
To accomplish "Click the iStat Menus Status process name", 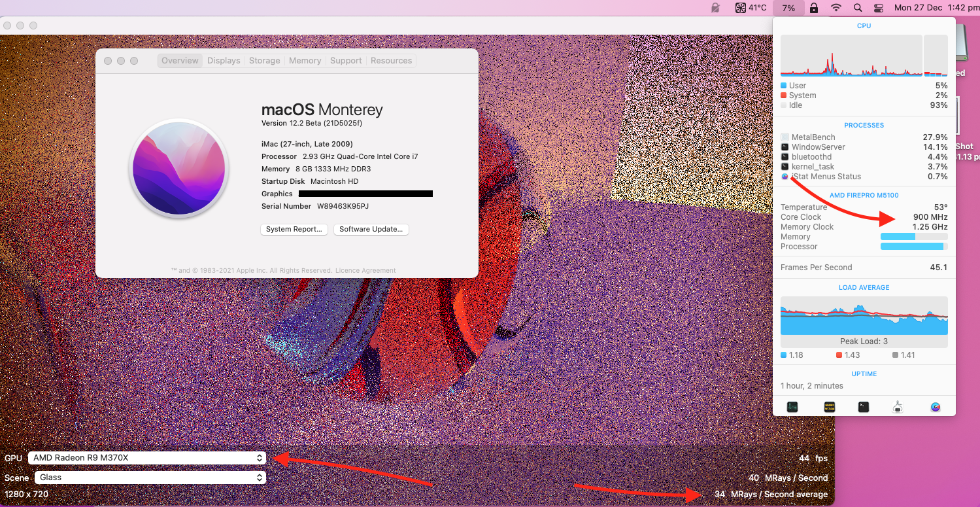I will pos(826,177).
